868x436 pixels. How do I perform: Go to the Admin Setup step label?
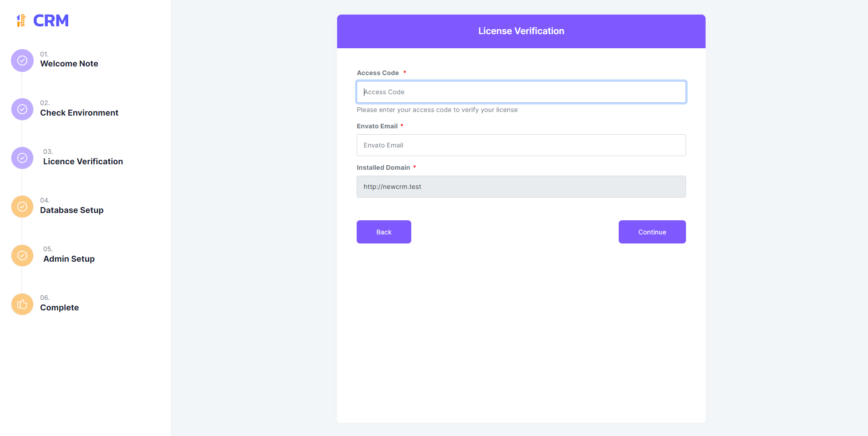pyautogui.click(x=69, y=259)
